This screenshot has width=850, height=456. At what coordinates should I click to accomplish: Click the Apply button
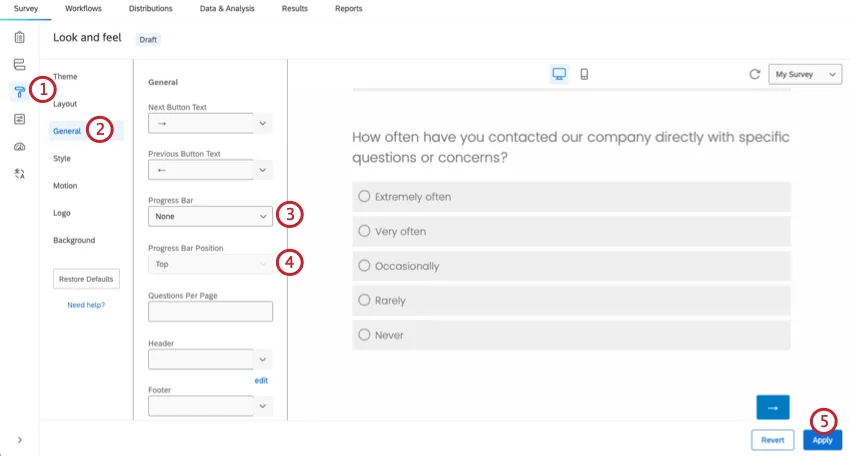(822, 440)
